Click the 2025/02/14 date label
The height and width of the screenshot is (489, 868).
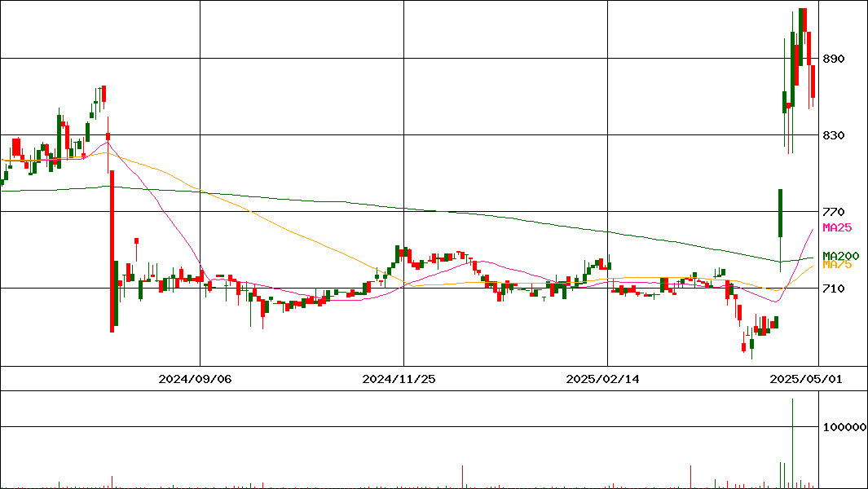click(602, 379)
